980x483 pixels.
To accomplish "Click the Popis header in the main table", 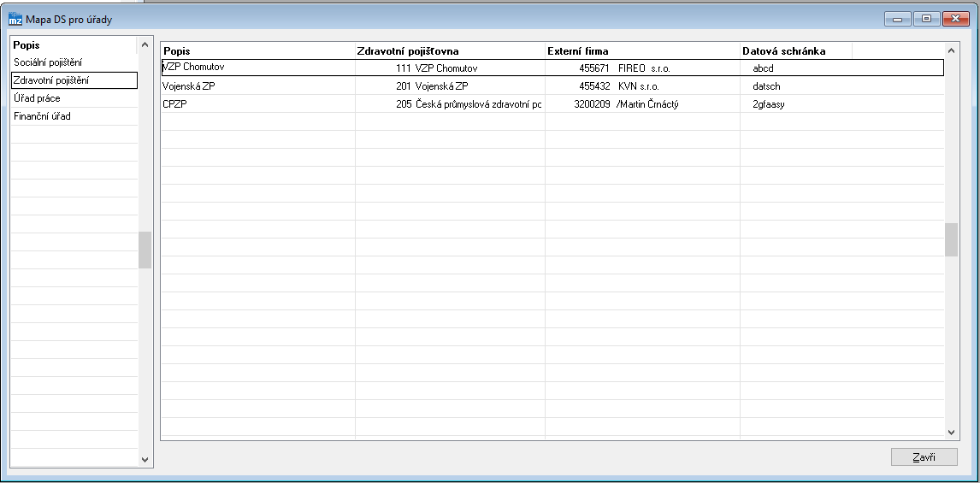I will click(x=257, y=51).
